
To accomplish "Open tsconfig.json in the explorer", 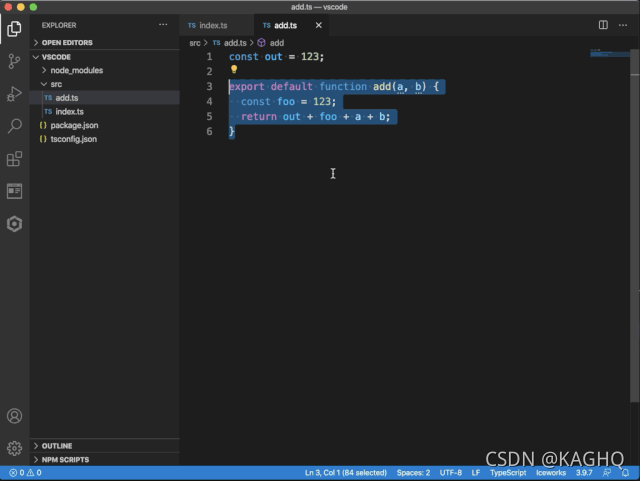I will (x=104, y=139).
